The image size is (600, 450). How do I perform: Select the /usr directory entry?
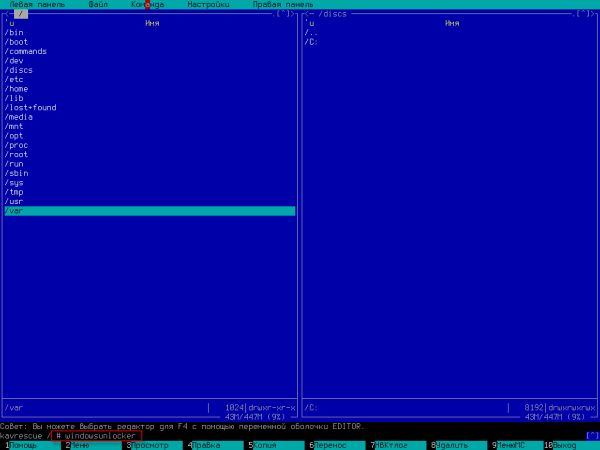click(16, 201)
